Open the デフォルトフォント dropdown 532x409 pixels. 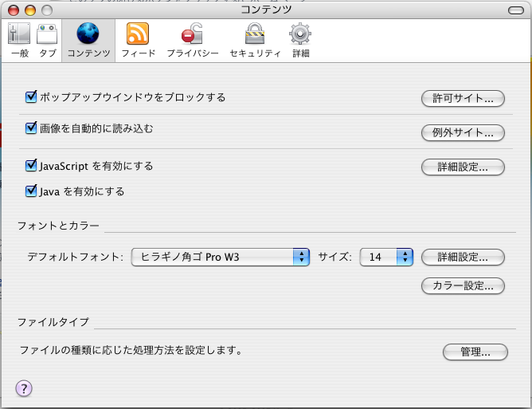(221, 257)
